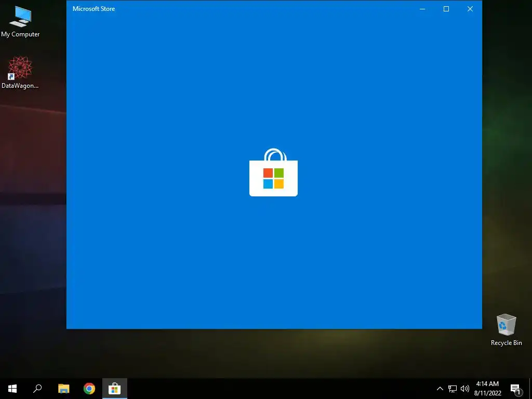Open the network status tray icon
532x399 pixels.
(453, 389)
